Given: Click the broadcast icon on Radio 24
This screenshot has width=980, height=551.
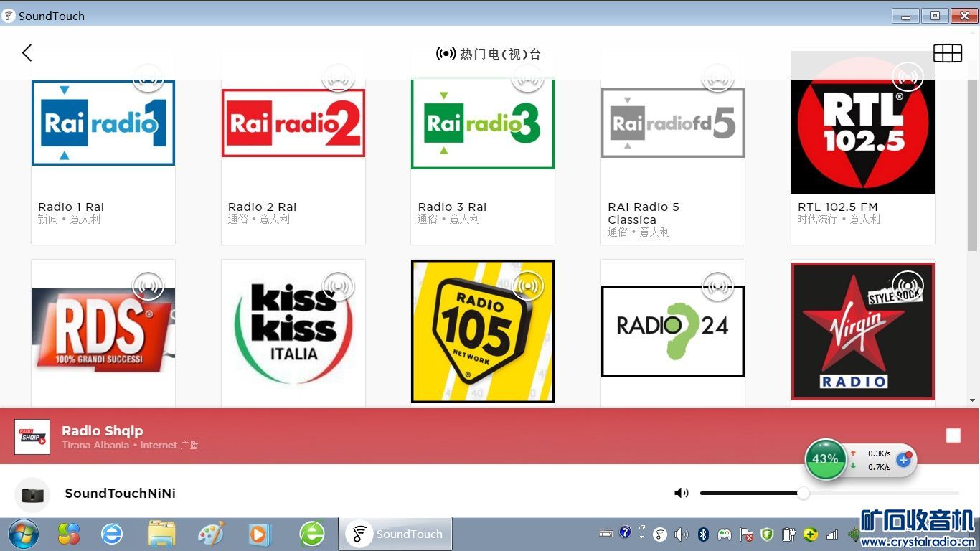Looking at the screenshot, I should click(x=718, y=286).
